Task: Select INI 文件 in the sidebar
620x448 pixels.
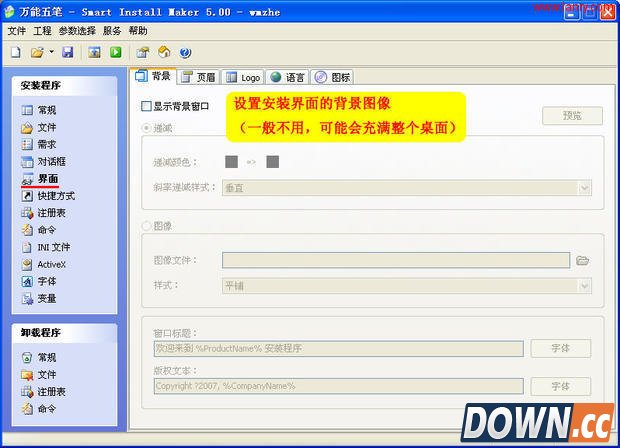Action: point(46,247)
